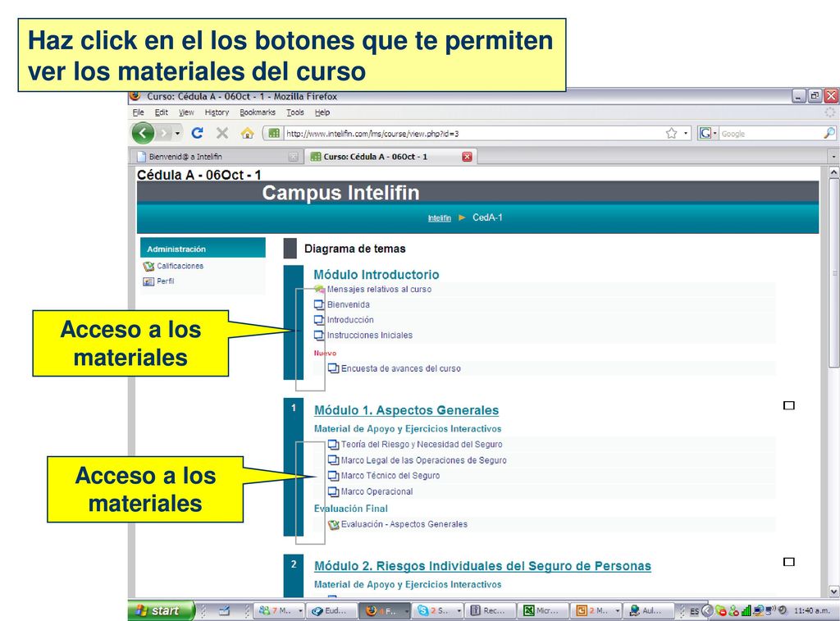Open the Mensajes relativos al curso link

[379, 290]
